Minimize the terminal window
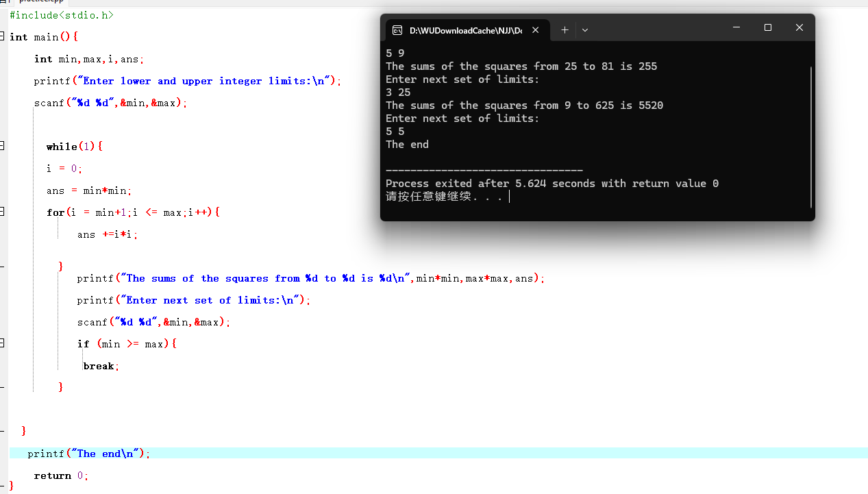868x494 pixels. click(736, 28)
